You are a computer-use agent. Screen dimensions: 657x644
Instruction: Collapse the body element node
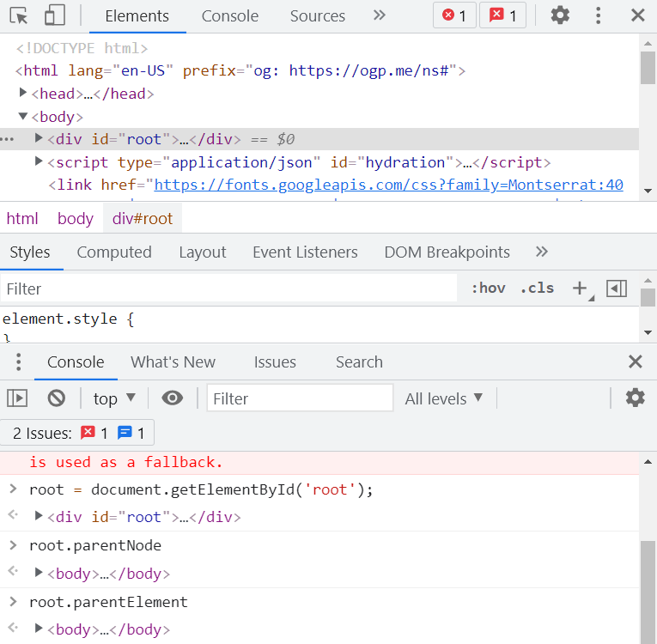23,116
